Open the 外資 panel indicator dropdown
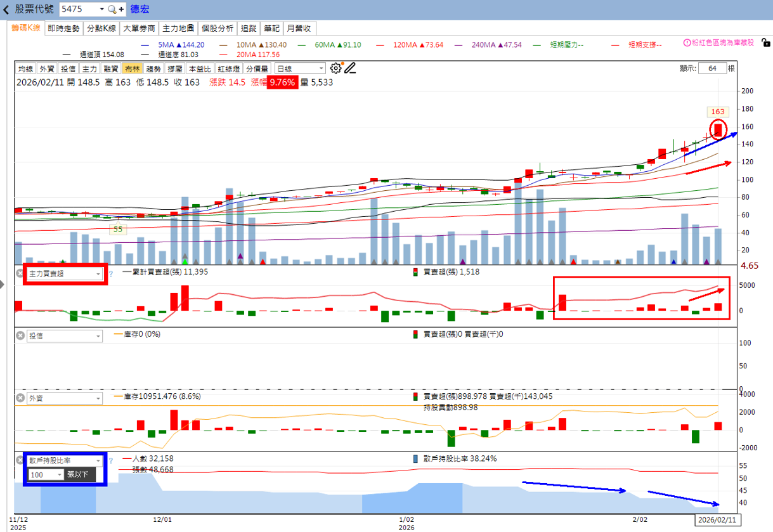The height and width of the screenshot is (532, 773). coord(97,399)
